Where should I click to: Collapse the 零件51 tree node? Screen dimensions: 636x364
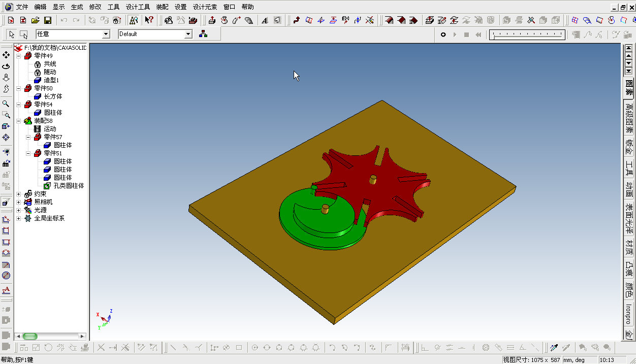[x=28, y=153]
